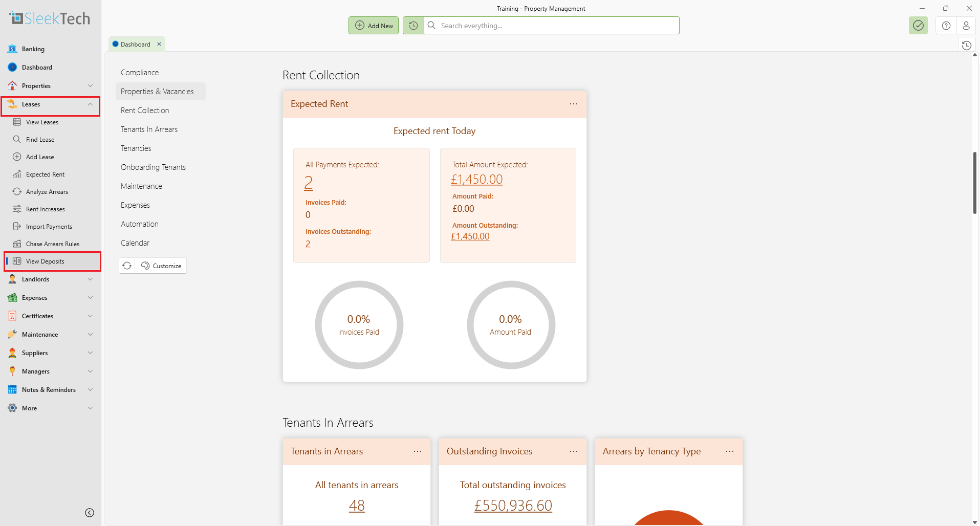Screen dimensions: 980x526
Task: Jump to Rent Collection section
Action: pyautogui.click(x=145, y=111)
